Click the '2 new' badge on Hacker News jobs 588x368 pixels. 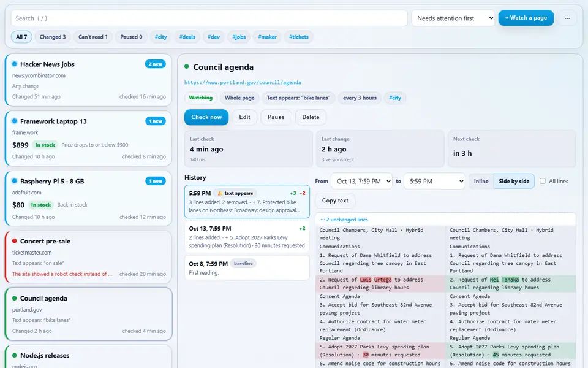tap(155, 64)
